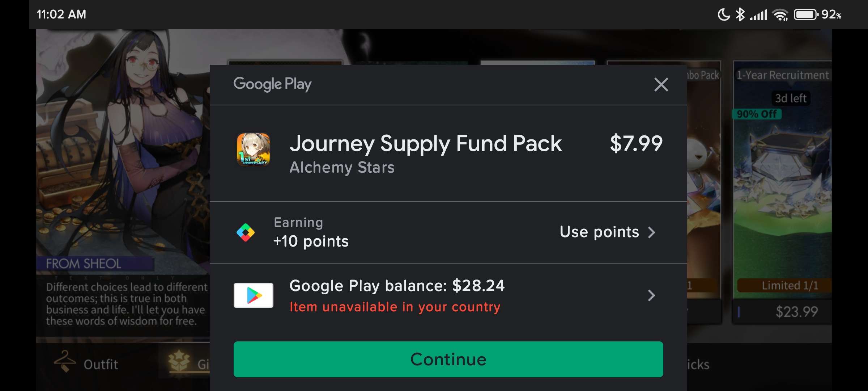Tap the $23.99 price button
The width and height of the screenshot is (868, 391).
[x=796, y=311]
